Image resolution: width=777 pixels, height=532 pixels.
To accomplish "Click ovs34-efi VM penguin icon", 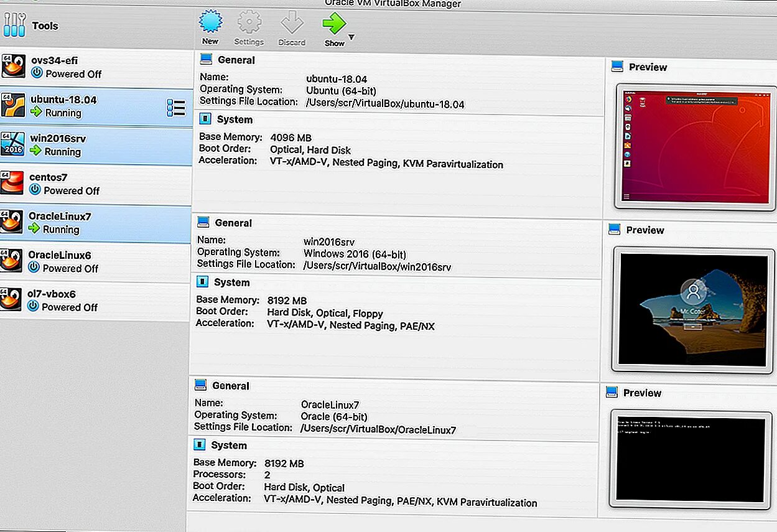I will (x=12, y=66).
